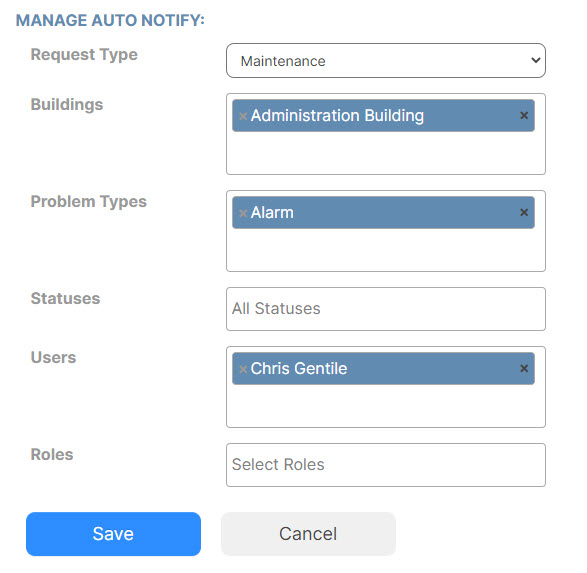Image resolution: width=587 pixels, height=573 pixels.
Task: Click empty area in Problem Types box
Action: 386,250
